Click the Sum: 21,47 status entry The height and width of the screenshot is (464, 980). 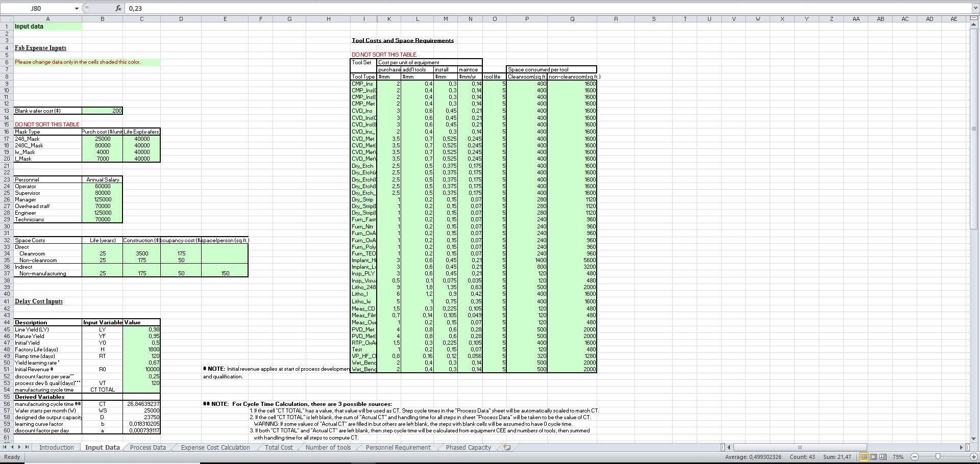click(837, 457)
